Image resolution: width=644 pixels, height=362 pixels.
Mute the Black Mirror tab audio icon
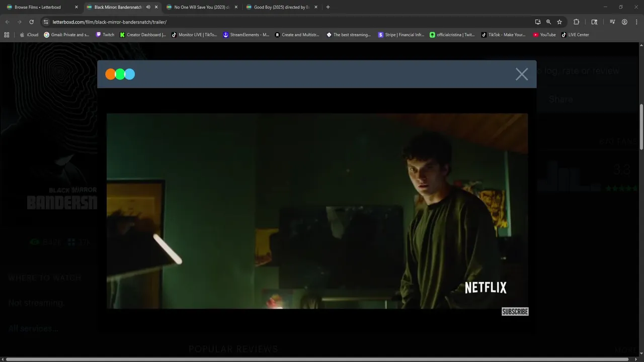click(x=148, y=7)
